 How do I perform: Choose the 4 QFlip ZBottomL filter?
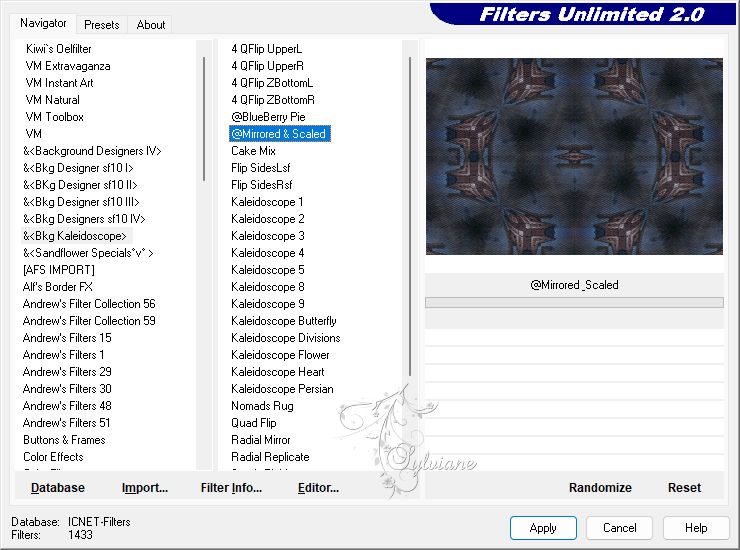(x=272, y=83)
